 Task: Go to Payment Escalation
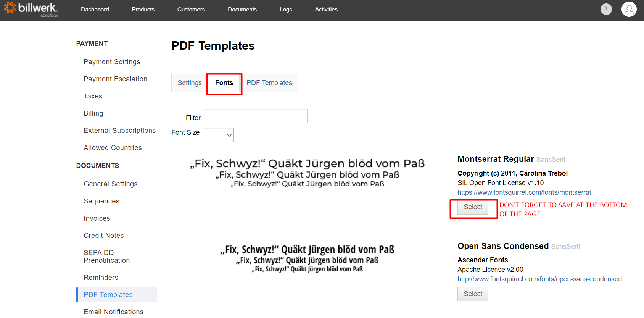[115, 79]
